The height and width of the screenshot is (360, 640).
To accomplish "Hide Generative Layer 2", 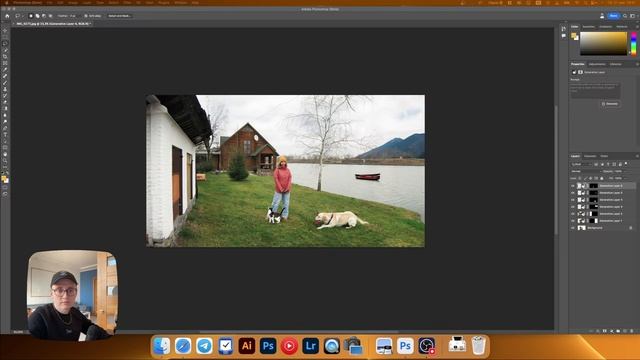I will point(573,213).
